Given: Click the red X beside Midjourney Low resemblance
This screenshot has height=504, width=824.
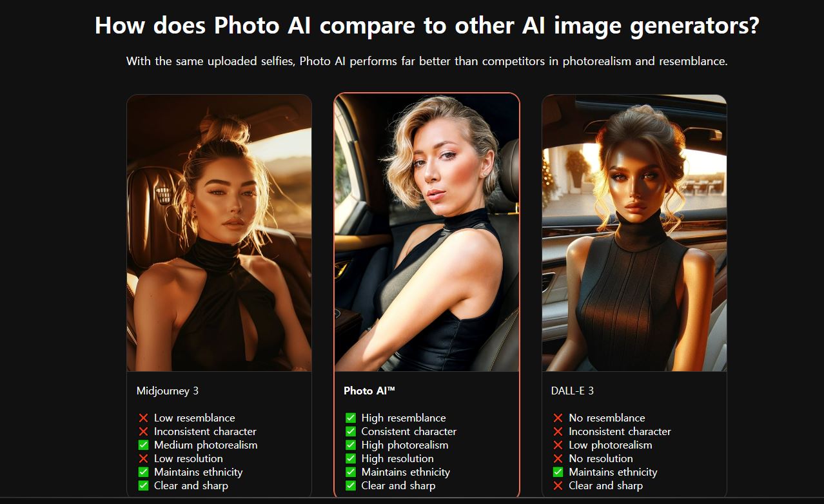Looking at the screenshot, I should pyautogui.click(x=143, y=418).
